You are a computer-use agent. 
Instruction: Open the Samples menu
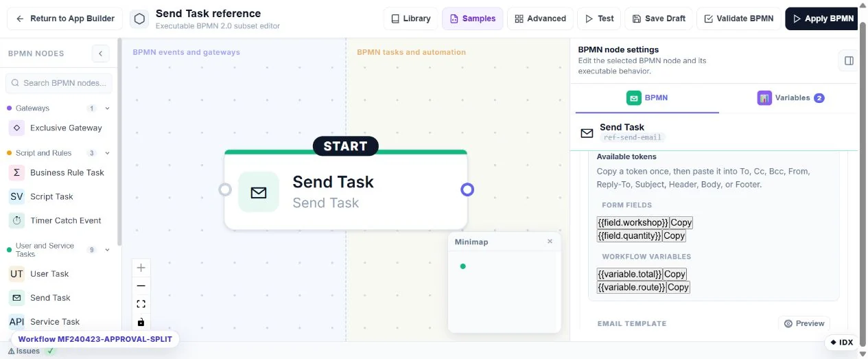[x=472, y=19]
